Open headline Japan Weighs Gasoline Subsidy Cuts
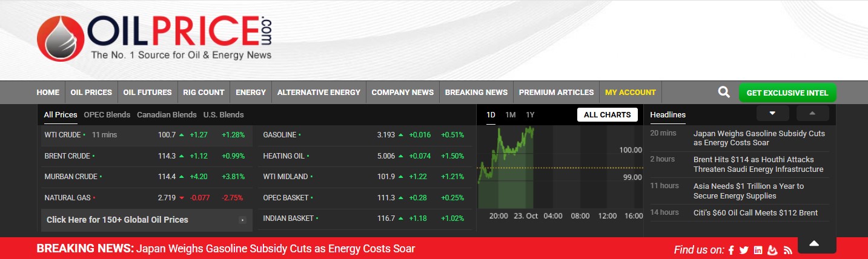Screen dimensions: 868x259 click(759, 138)
